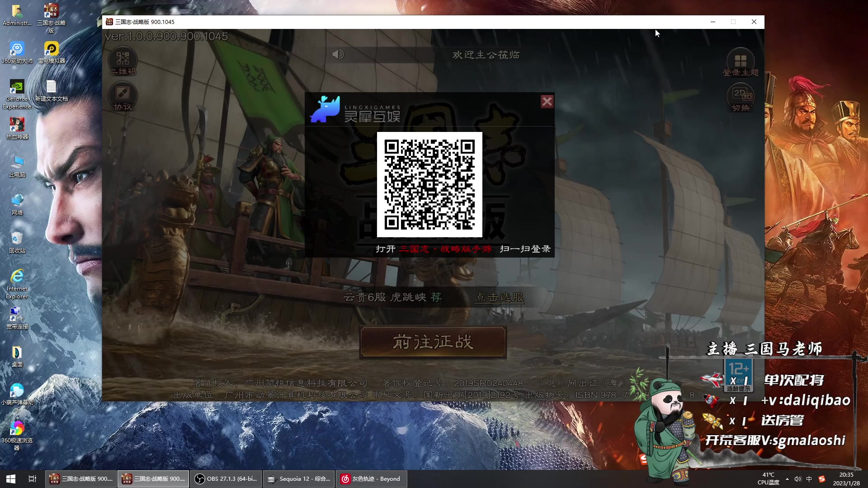Open 回收站 recycle bin
Viewport: 868px width, 488px height.
pyautogui.click(x=17, y=242)
